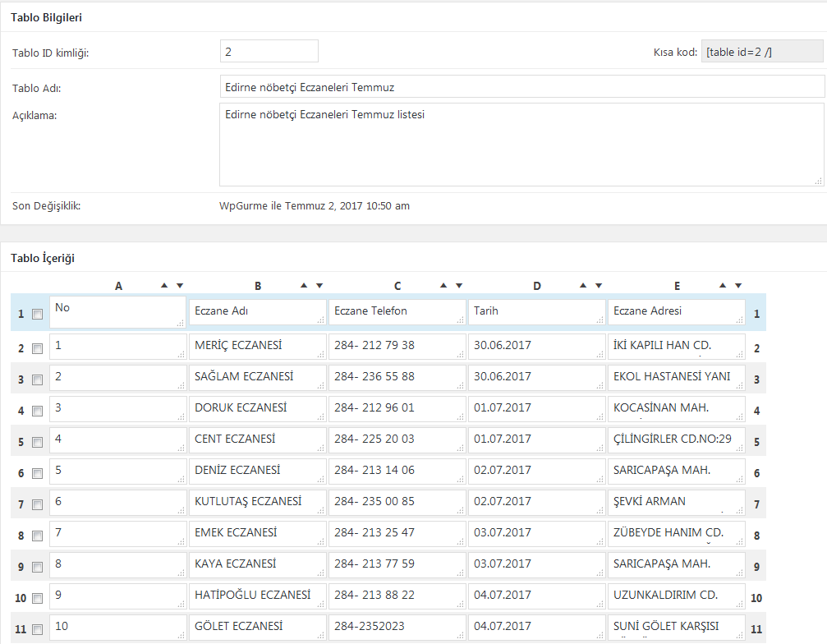
Task: Edit the 'Tarih' header cell
Action: coord(537,311)
